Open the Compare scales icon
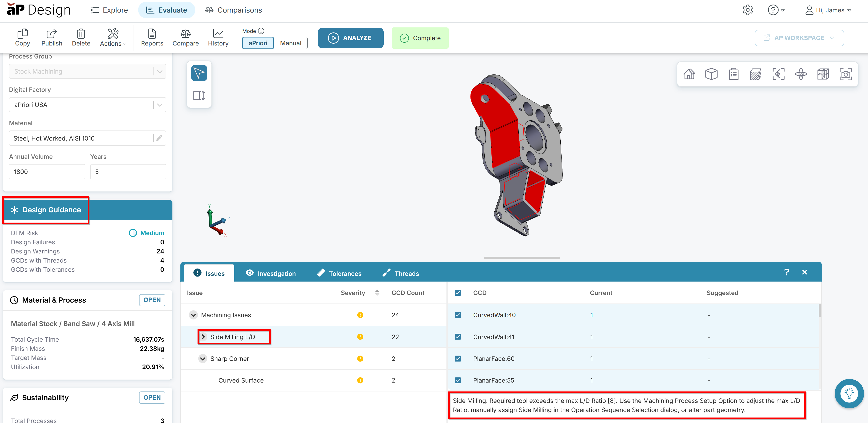 [185, 37]
